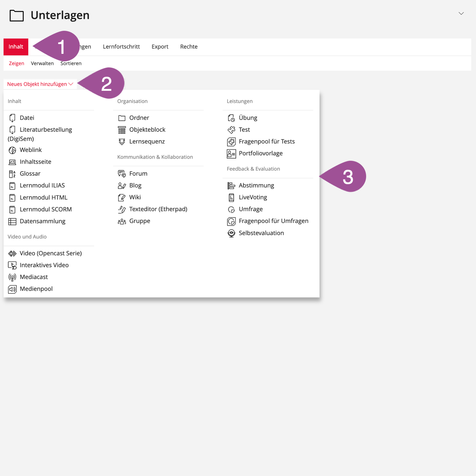Select the Mediacast broadcast icon
The height and width of the screenshot is (476, 476).
point(12,277)
